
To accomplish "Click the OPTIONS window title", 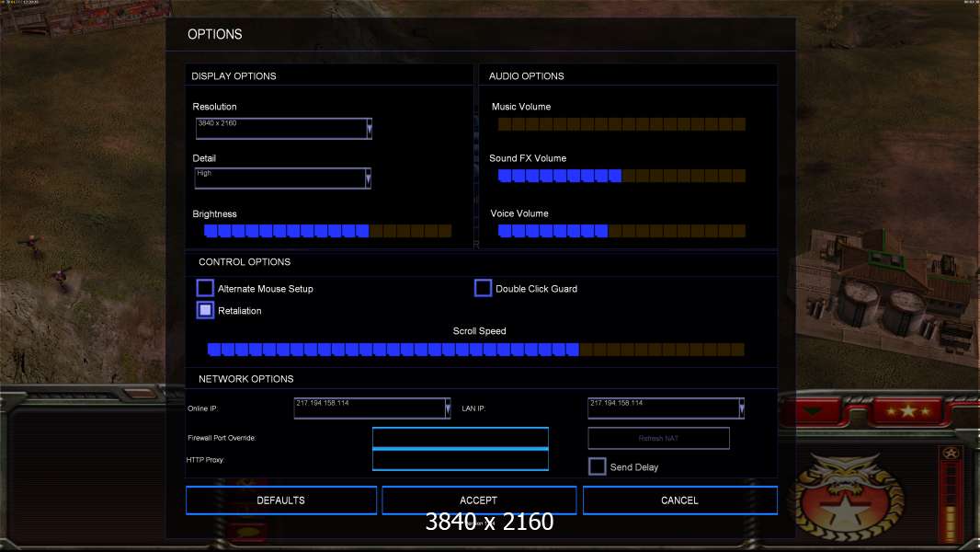I will pos(215,34).
